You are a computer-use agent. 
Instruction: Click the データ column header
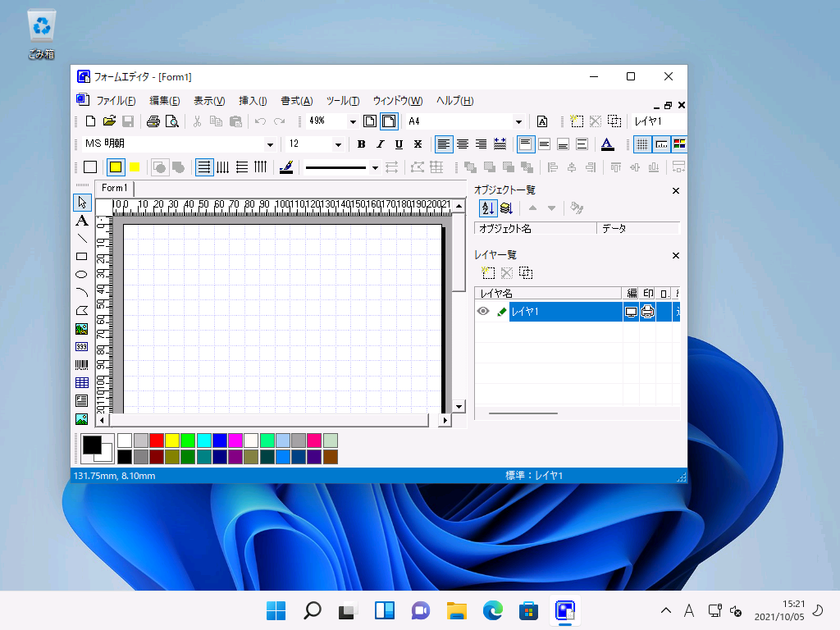(x=638, y=229)
